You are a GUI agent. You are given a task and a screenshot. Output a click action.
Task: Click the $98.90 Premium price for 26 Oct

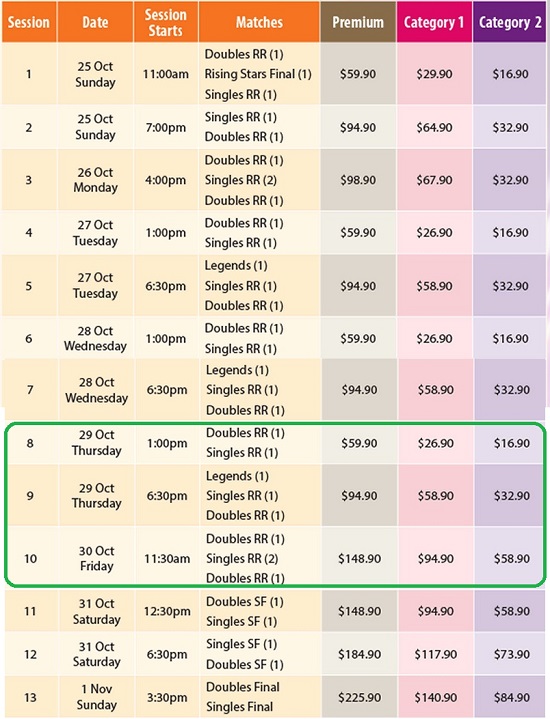coord(358,180)
